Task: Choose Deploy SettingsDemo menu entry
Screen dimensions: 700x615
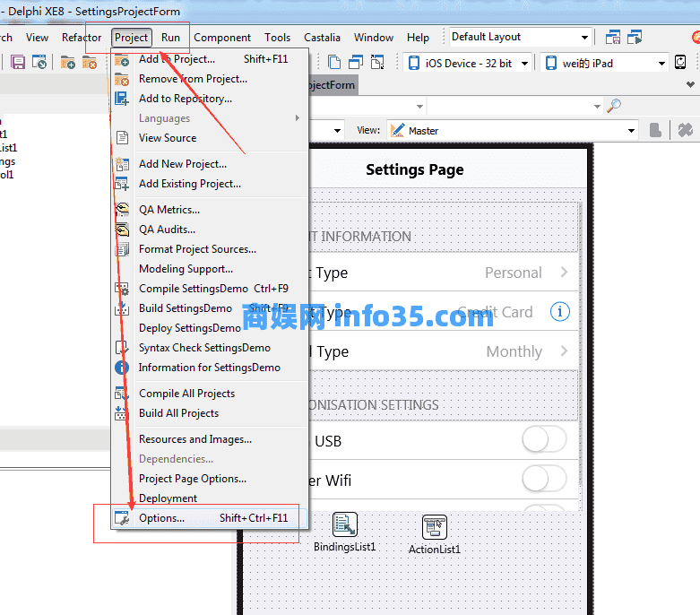Action: pyautogui.click(x=210, y=328)
